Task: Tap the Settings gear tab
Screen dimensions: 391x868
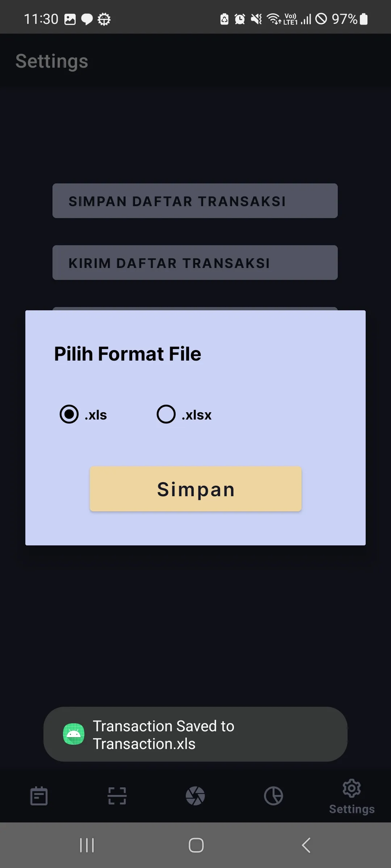Action: tap(352, 795)
